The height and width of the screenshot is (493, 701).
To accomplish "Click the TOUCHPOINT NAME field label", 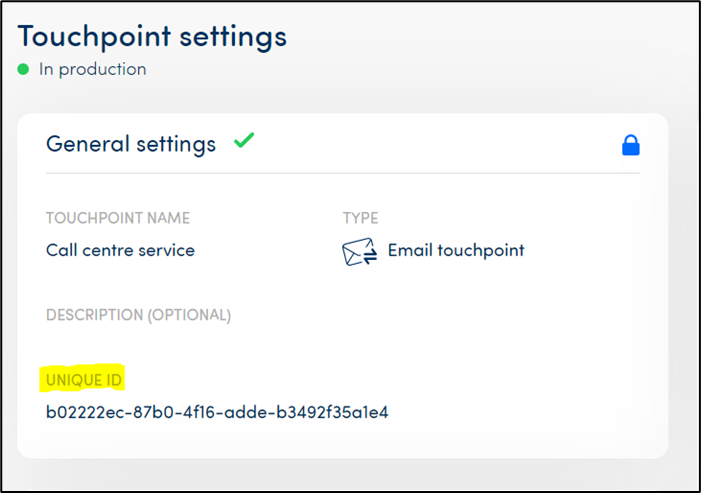I will (x=118, y=218).
